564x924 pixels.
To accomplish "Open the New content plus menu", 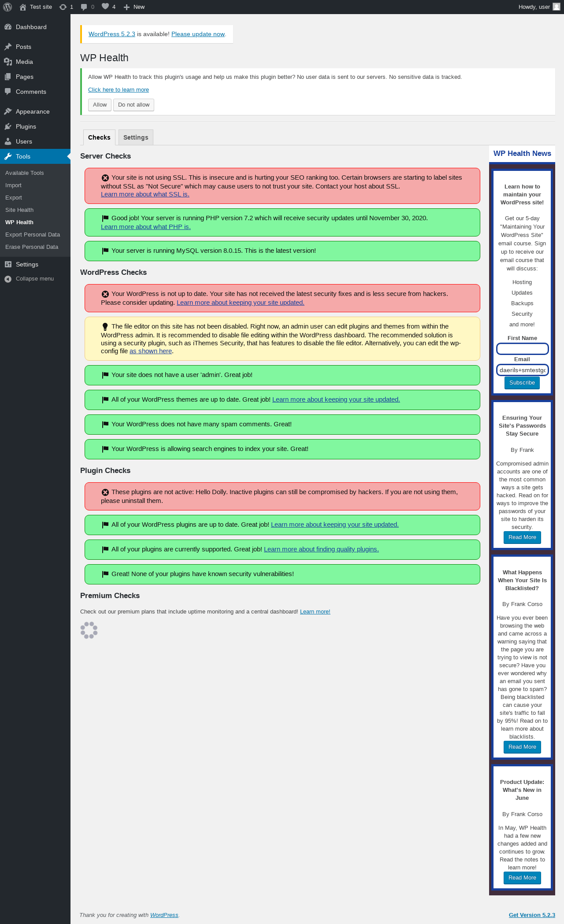I will 134,7.
